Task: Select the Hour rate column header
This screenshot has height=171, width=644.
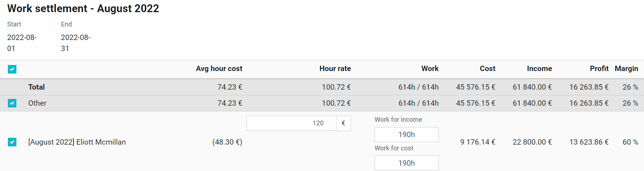Action: pyautogui.click(x=335, y=69)
